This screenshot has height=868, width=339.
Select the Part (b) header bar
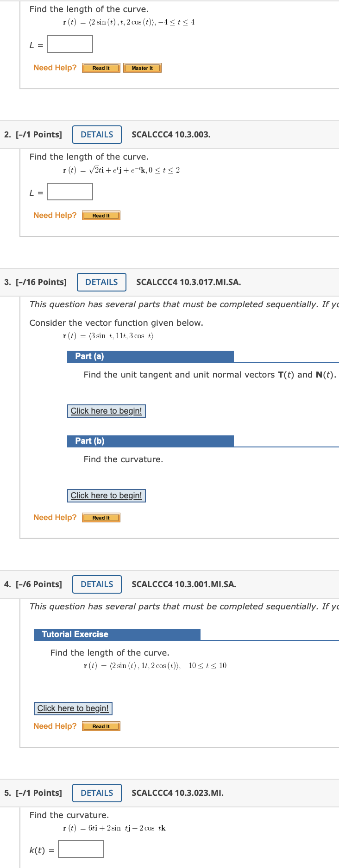pyautogui.click(x=151, y=441)
